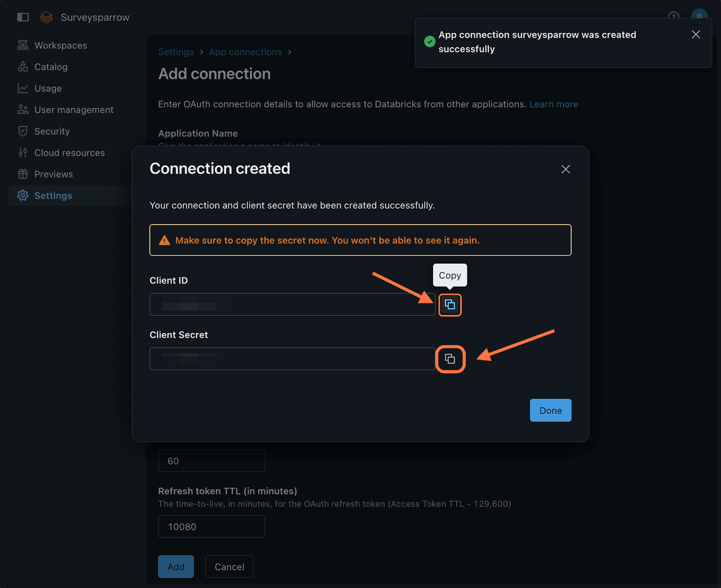Screen dimensions: 721x588
Task: Copy the Client ID value
Action: coord(450,305)
